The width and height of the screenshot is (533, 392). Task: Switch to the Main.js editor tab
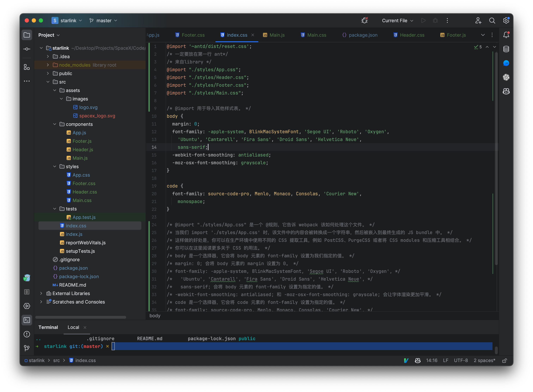click(x=277, y=35)
